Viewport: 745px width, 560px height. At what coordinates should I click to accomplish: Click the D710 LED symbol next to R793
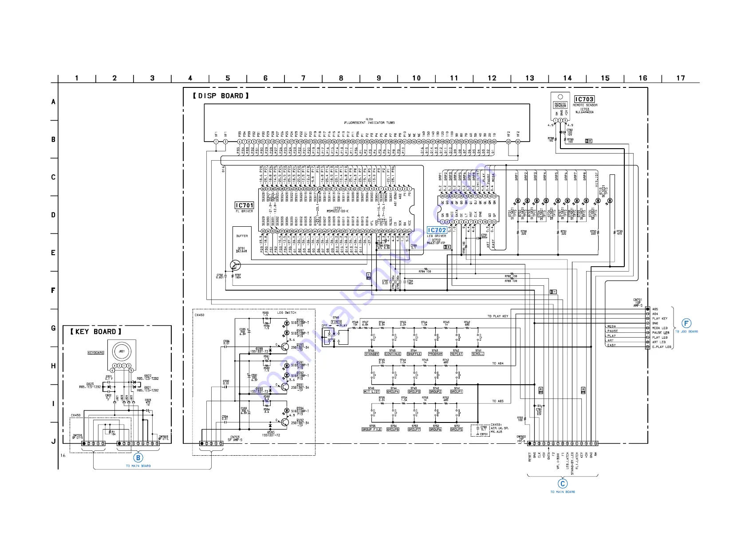point(610,201)
